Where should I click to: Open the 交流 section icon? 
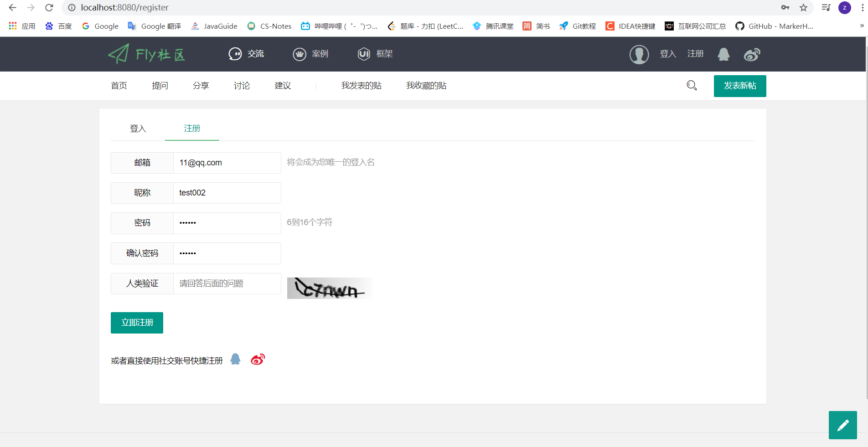click(x=235, y=54)
